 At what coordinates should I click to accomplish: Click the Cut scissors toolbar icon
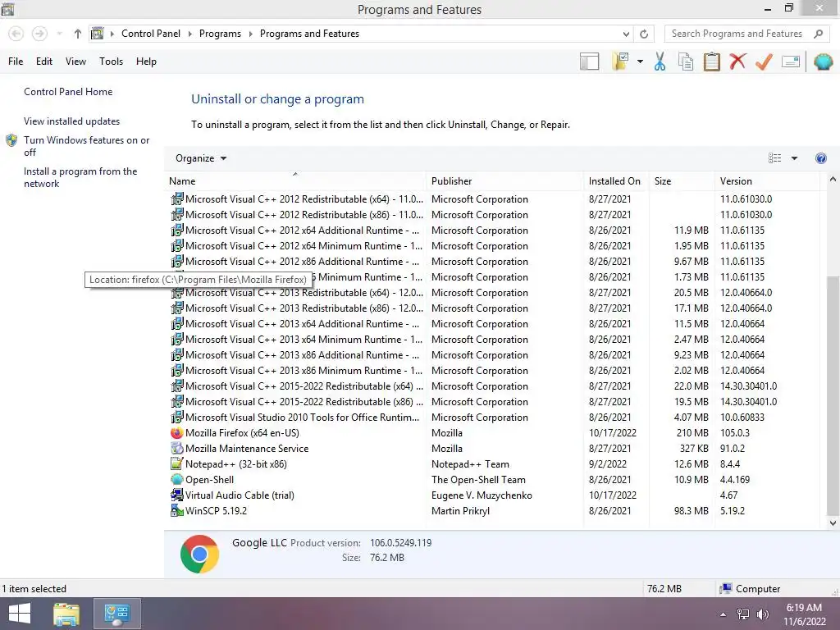pyautogui.click(x=660, y=62)
